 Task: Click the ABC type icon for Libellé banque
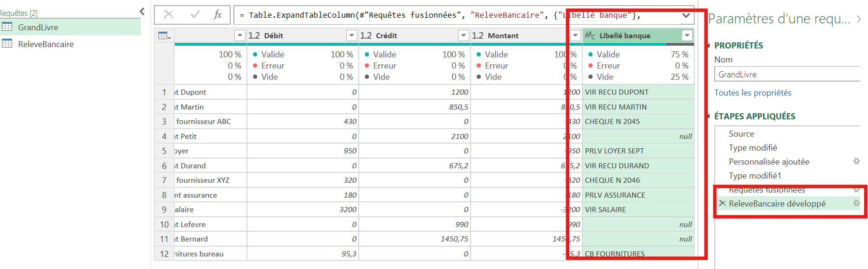pos(590,35)
